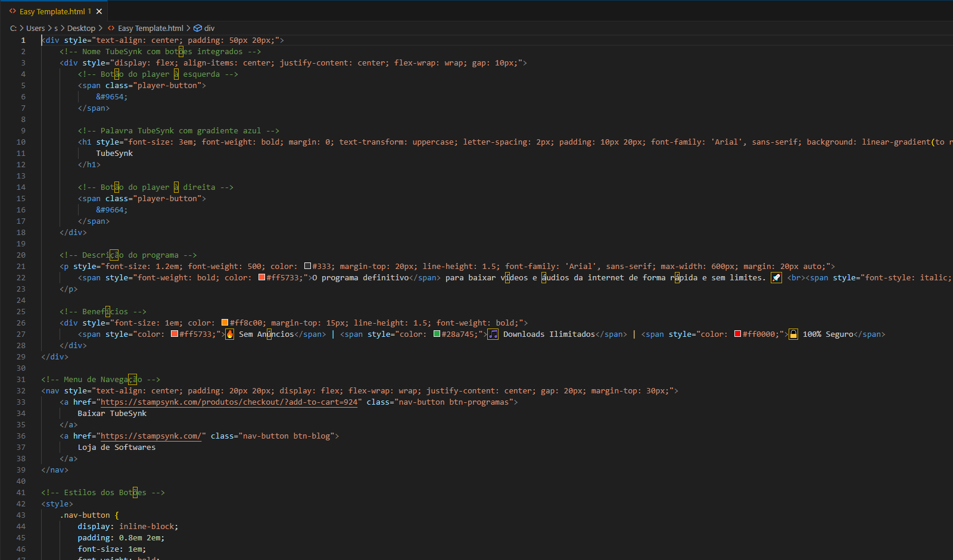
Task: Click the red #ff0000 color swatch
Action: click(x=737, y=334)
